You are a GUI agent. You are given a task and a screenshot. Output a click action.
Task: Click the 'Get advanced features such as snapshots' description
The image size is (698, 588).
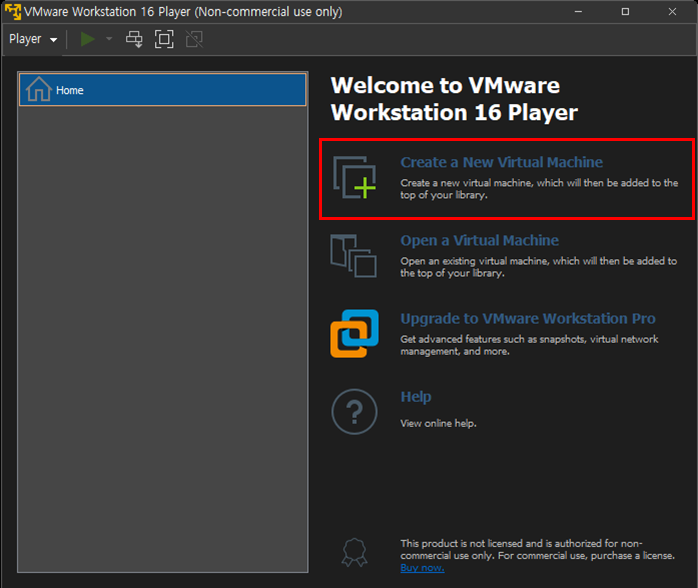[x=529, y=345]
